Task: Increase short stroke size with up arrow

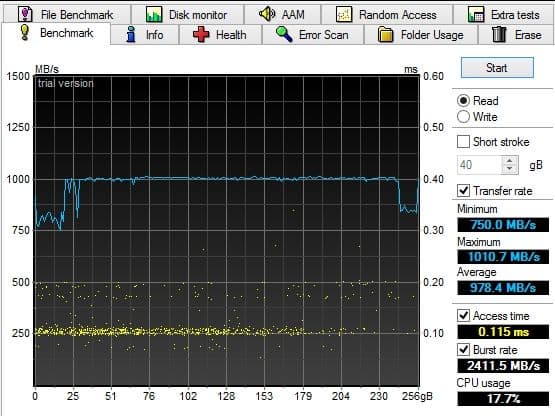Action: pos(509,161)
